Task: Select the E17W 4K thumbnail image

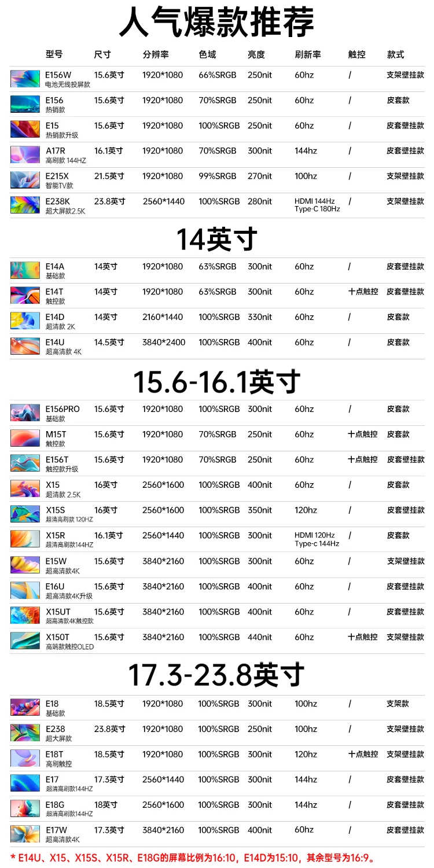Action: pyautogui.click(x=25, y=834)
